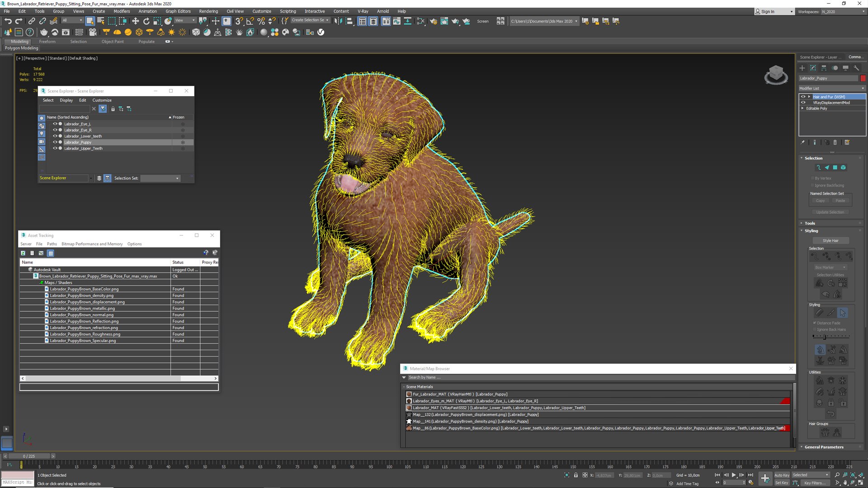The height and width of the screenshot is (488, 868).
Task: Expand the Editable Poly modifier entry
Action: pos(802,108)
